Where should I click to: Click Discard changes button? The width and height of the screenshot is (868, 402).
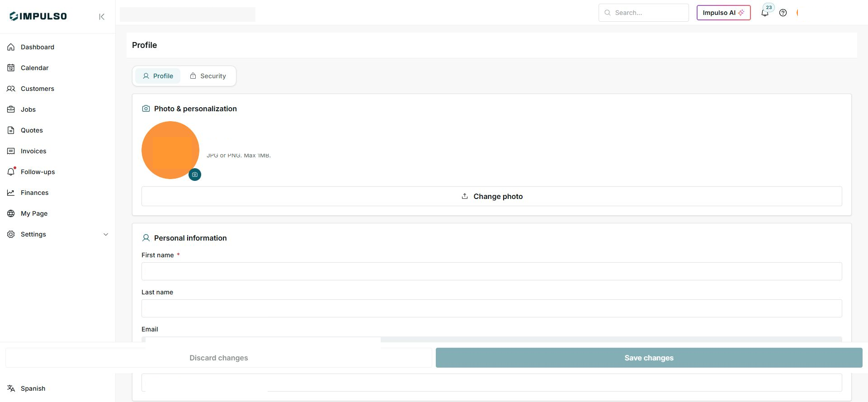click(219, 358)
